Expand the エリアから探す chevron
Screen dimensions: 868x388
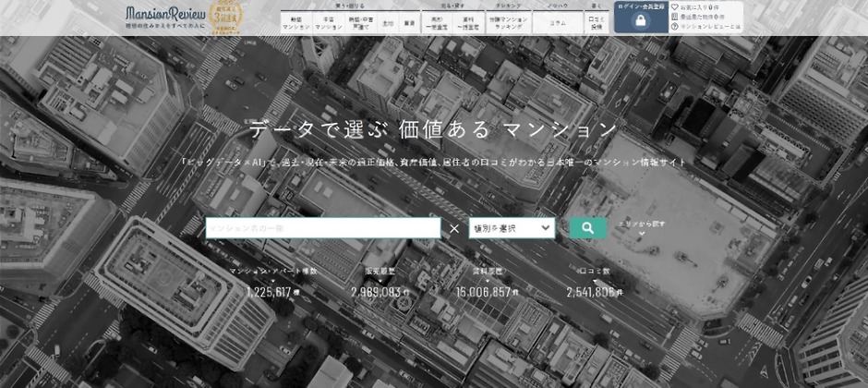pos(642,235)
